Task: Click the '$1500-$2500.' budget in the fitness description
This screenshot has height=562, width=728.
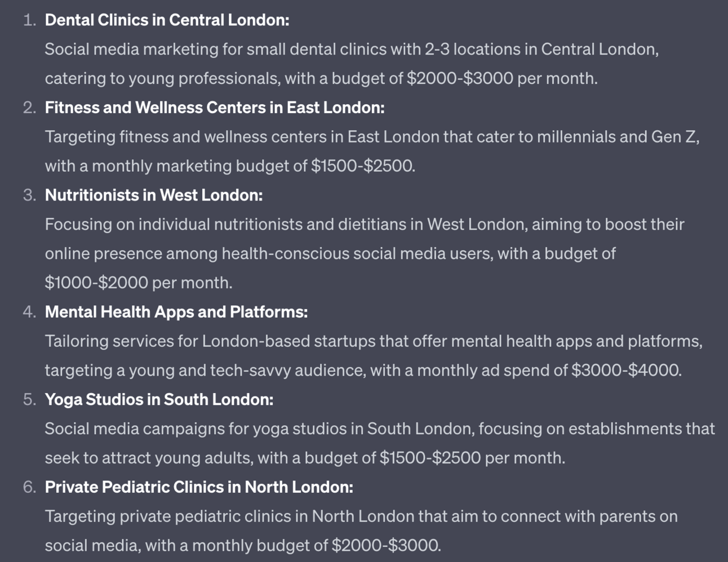Action: (363, 166)
